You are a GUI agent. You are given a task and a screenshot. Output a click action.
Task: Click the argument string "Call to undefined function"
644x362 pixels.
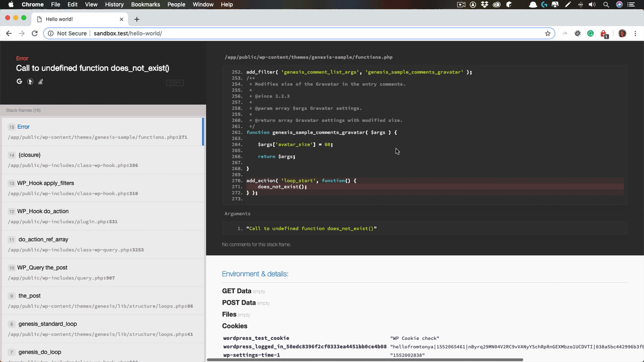311,228
